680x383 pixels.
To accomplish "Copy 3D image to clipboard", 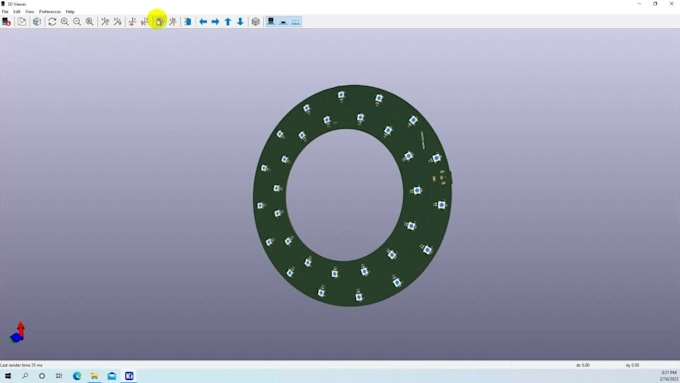I will point(22,22).
